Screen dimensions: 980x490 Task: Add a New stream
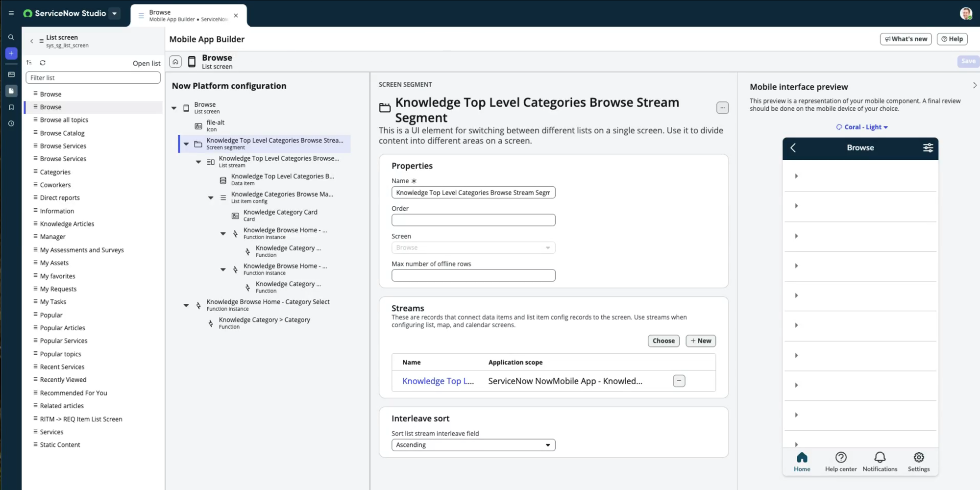tap(701, 341)
